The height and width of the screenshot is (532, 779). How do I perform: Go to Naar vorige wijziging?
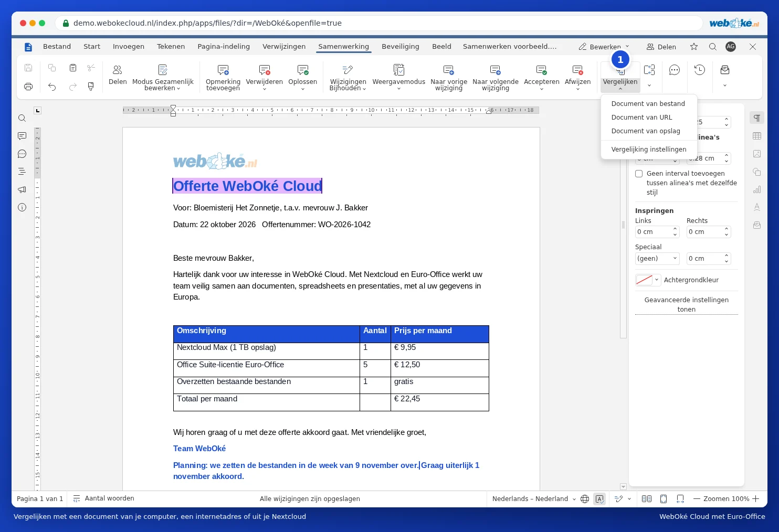[x=449, y=77]
